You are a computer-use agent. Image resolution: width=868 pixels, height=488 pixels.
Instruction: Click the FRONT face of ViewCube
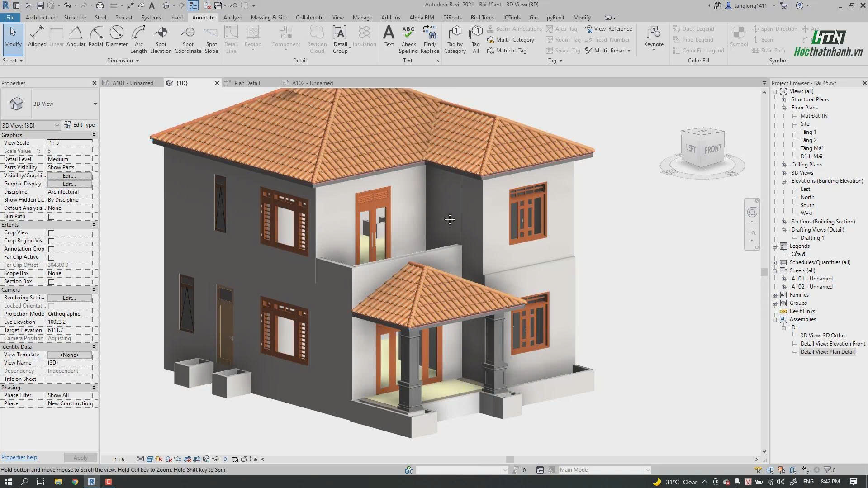click(x=712, y=149)
